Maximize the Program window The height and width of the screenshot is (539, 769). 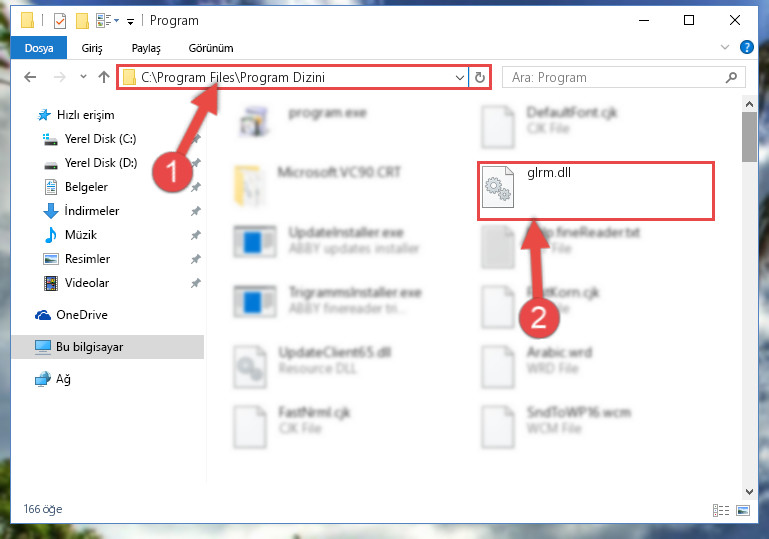(x=689, y=21)
